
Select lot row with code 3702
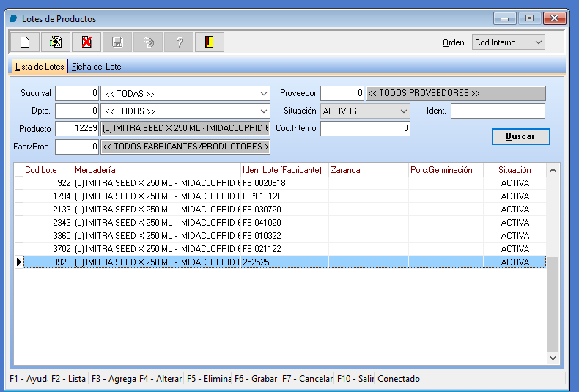click(x=284, y=249)
